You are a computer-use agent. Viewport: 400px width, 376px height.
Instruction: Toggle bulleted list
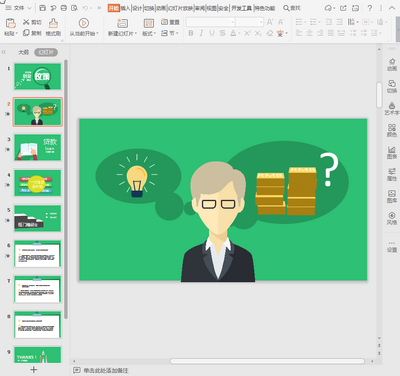point(299,22)
